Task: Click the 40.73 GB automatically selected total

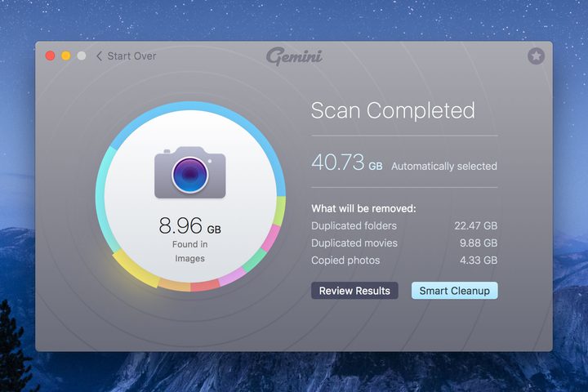Action: point(404,163)
